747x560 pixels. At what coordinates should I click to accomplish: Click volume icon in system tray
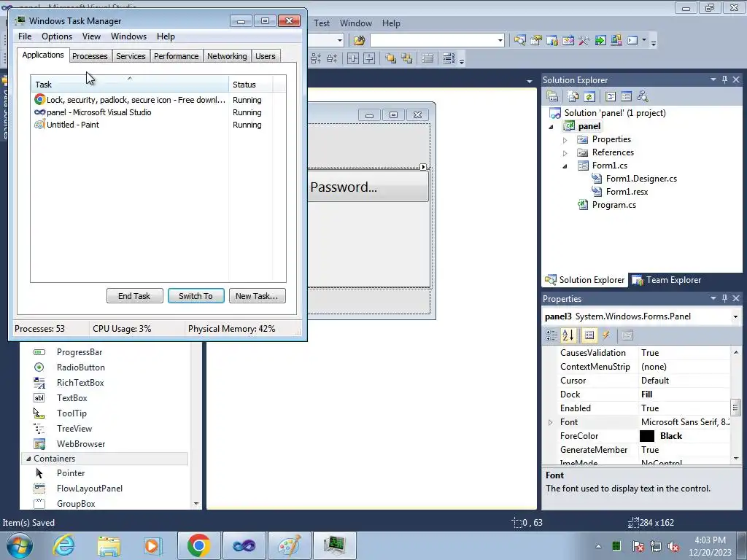[673, 546]
